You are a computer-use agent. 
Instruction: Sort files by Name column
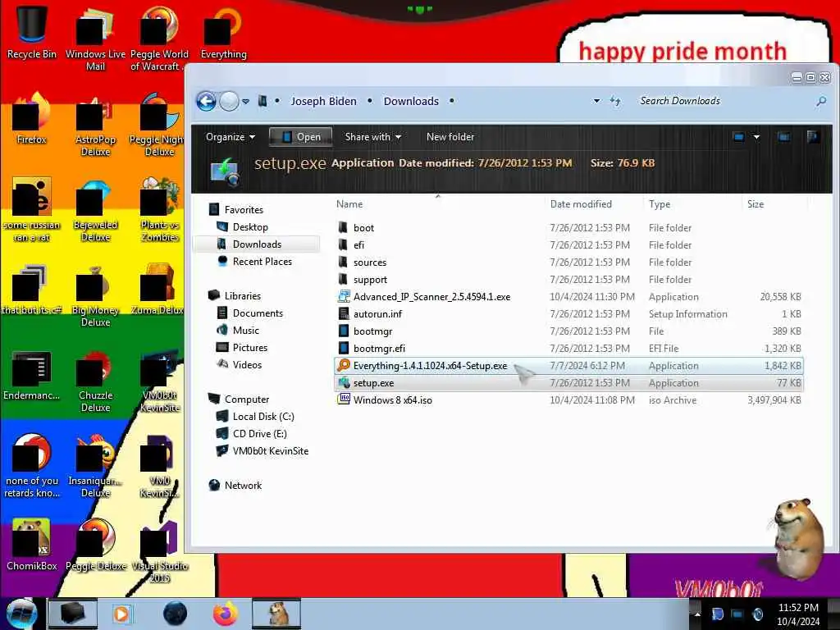coord(349,204)
